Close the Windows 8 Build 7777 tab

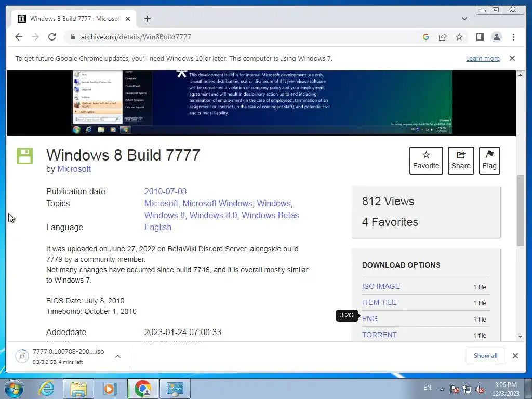click(128, 19)
